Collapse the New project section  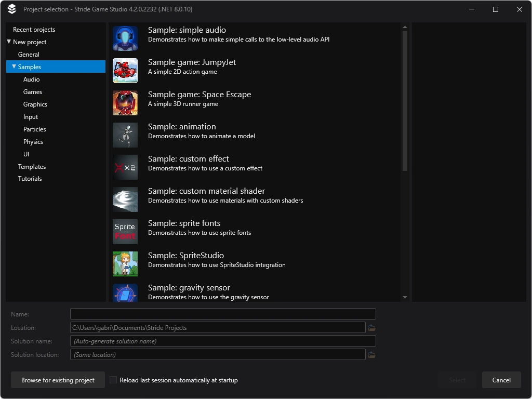[8, 42]
